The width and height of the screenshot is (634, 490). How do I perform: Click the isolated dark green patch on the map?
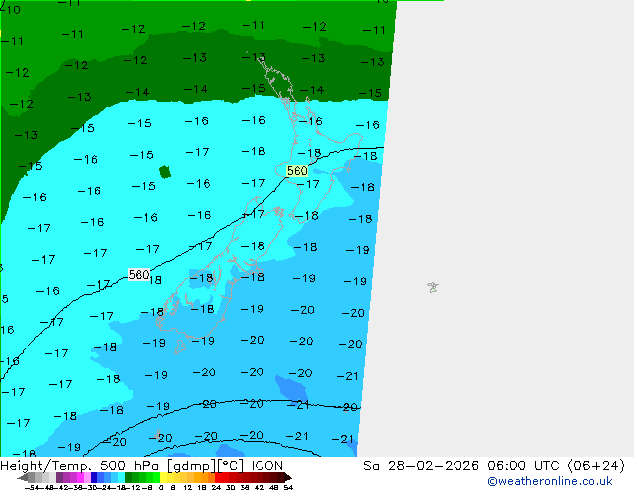tap(165, 172)
